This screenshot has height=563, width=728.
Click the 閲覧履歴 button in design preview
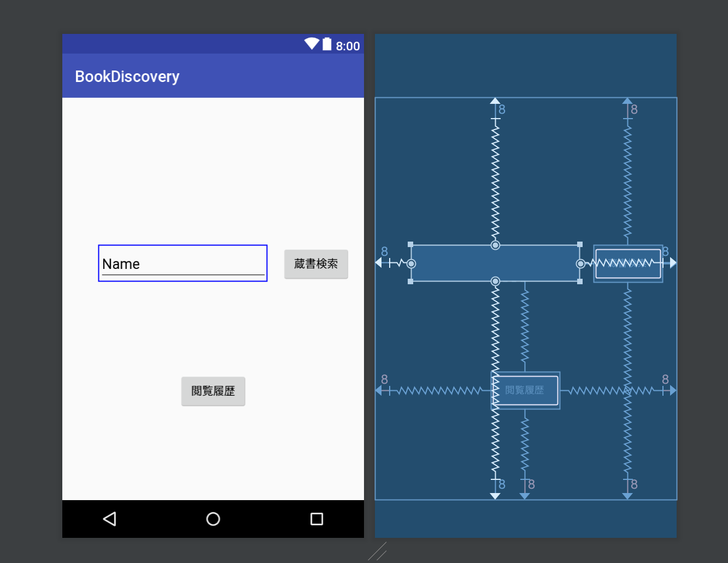pos(213,391)
